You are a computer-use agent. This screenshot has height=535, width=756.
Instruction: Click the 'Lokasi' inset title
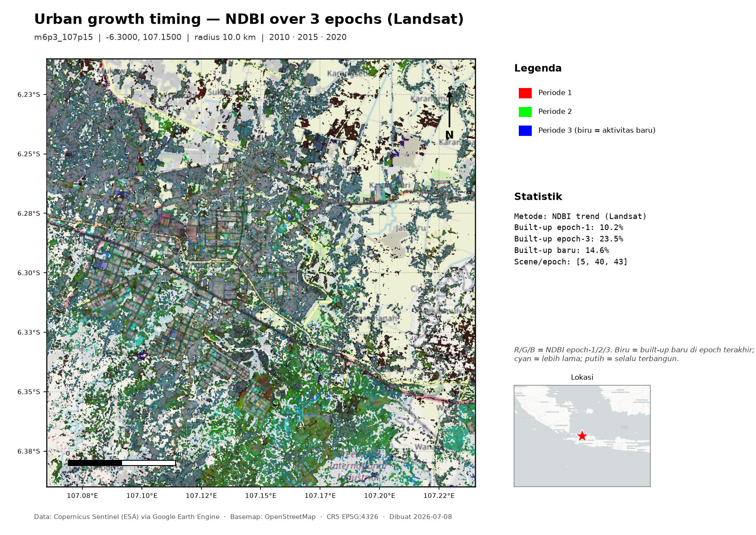[582, 378]
